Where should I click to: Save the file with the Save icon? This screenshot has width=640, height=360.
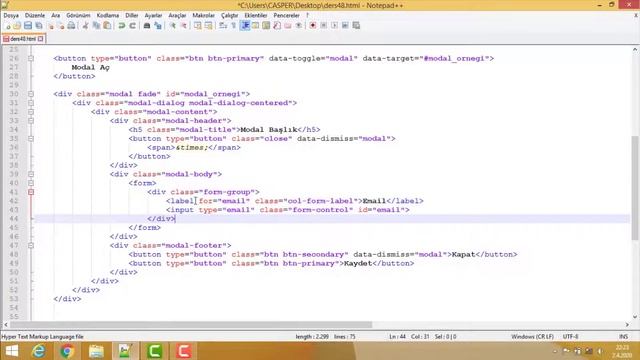coord(28,26)
